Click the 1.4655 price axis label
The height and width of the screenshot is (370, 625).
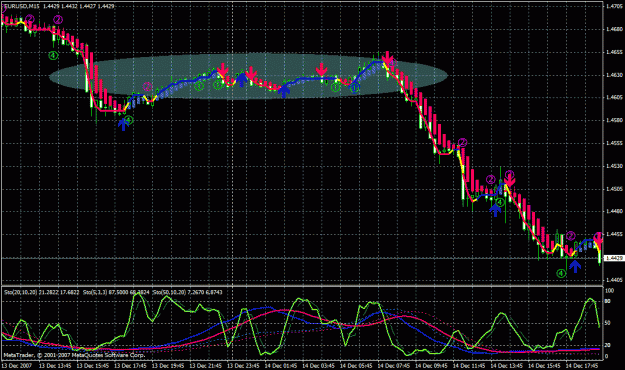[x=614, y=52]
